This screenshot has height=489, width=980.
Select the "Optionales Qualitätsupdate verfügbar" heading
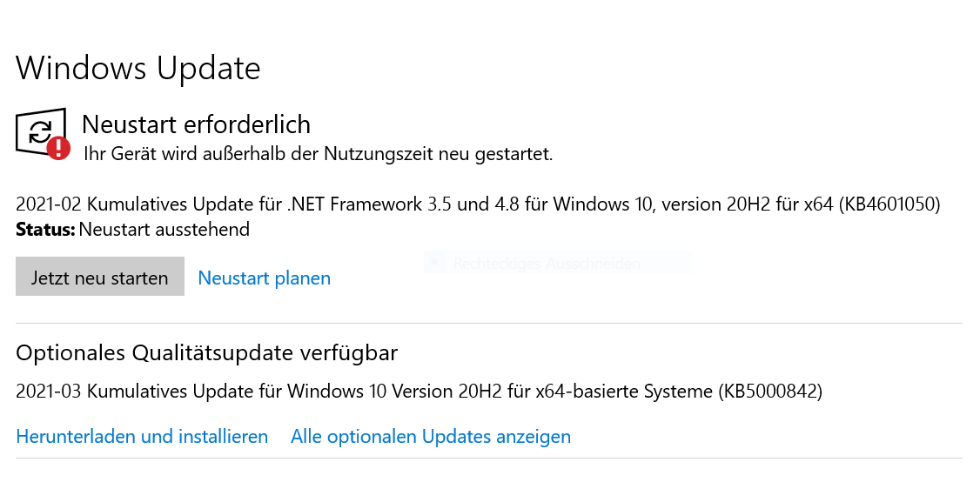[x=207, y=352]
